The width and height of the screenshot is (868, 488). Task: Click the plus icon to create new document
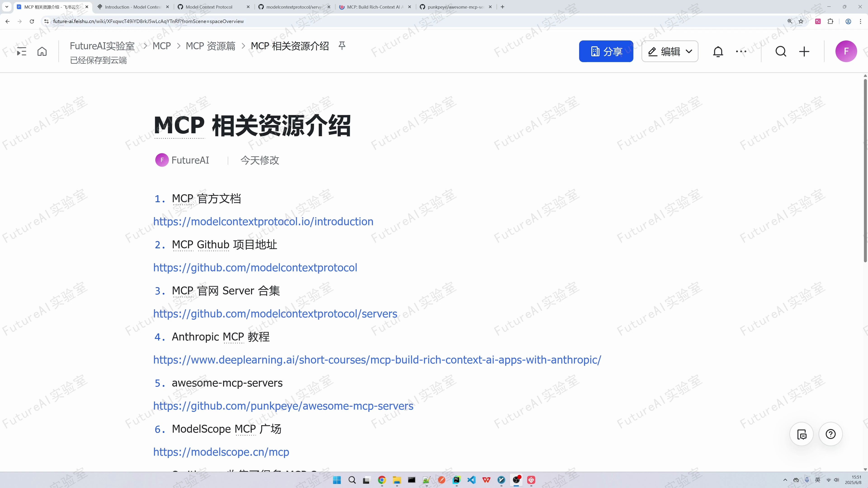point(804,51)
